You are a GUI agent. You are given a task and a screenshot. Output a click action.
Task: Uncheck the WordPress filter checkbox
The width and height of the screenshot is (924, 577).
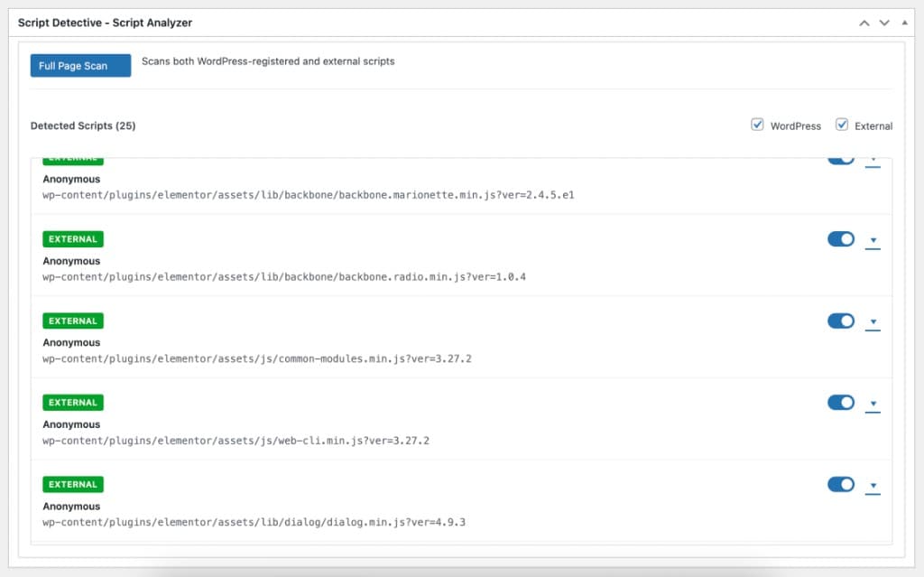pyautogui.click(x=757, y=126)
